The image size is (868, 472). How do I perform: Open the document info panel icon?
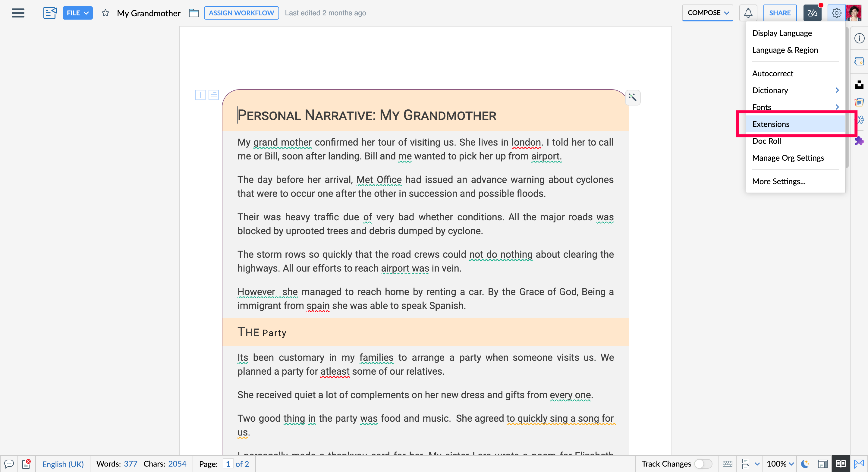coord(859,38)
